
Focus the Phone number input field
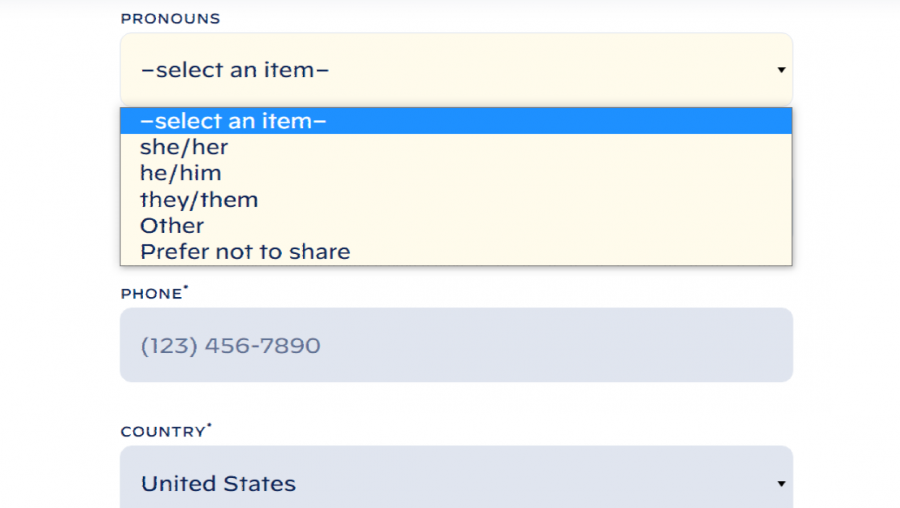pos(456,345)
